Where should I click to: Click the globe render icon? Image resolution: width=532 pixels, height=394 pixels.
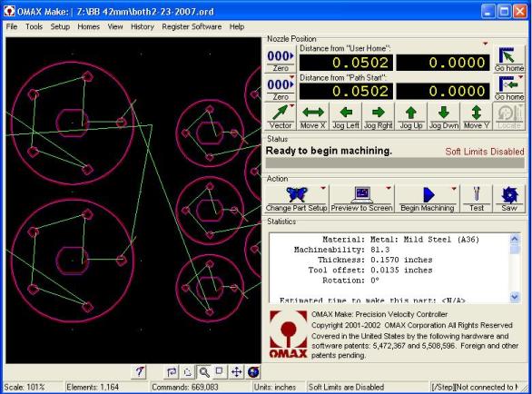tap(253, 372)
